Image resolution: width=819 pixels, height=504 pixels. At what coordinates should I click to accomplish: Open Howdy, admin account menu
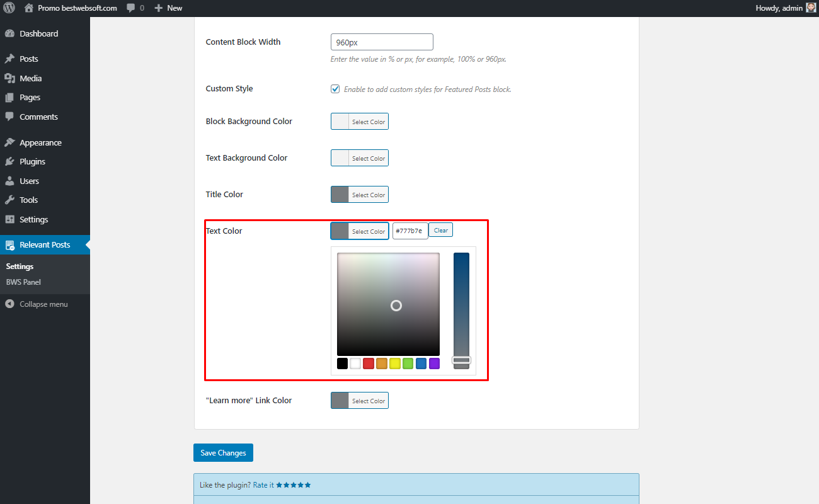click(786, 8)
